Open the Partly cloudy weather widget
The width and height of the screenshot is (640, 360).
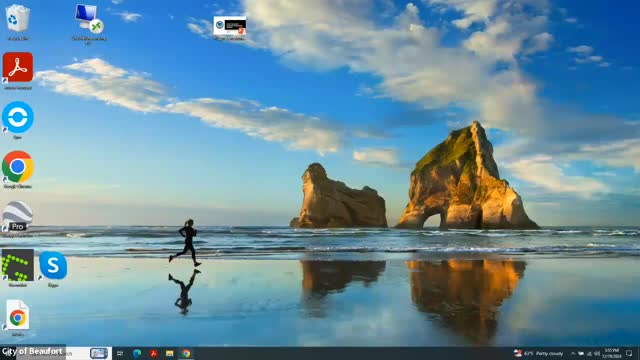(x=539, y=353)
